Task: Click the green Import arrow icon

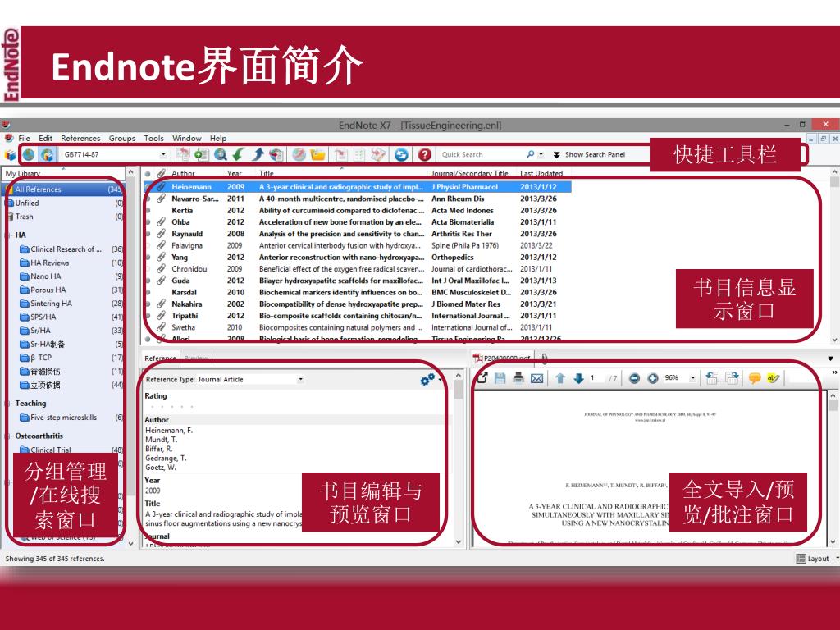Action: coord(239,155)
